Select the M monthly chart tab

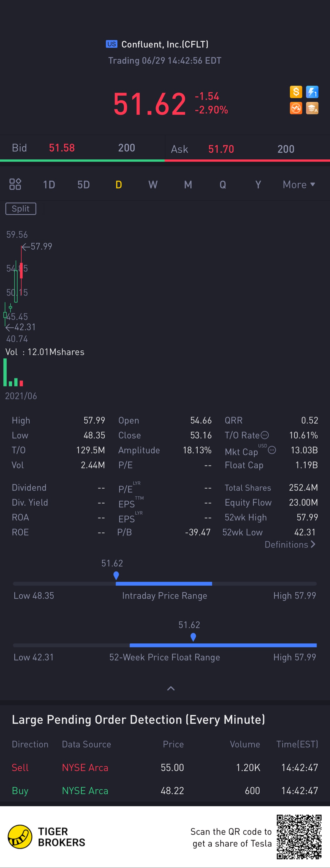tap(188, 185)
